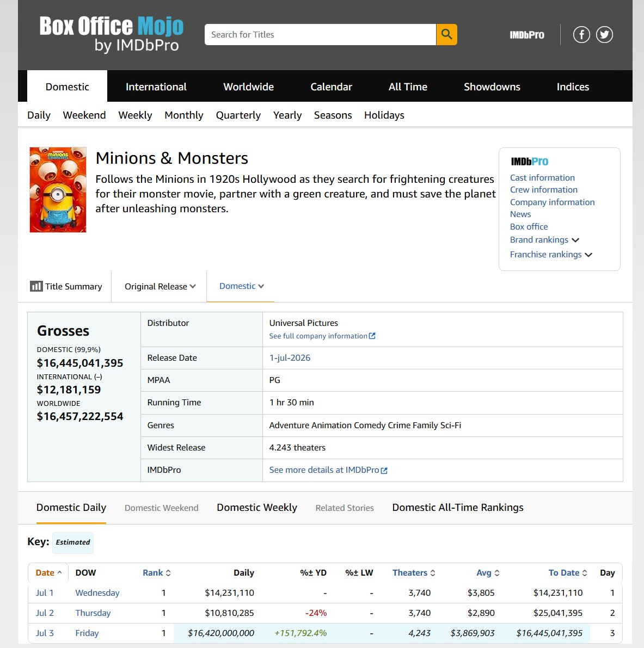Image resolution: width=644 pixels, height=648 pixels.
Task: Open the All Time nav tab
Action: click(408, 87)
